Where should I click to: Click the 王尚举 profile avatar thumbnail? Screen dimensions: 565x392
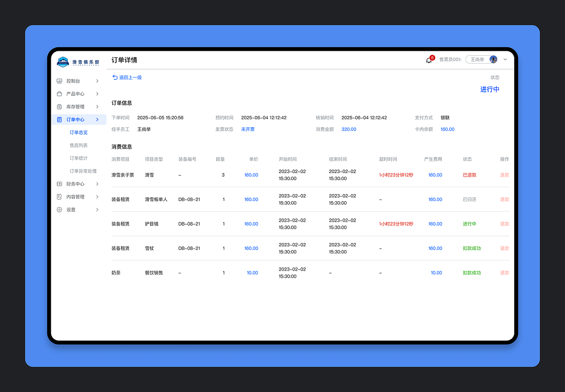[493, 59]
